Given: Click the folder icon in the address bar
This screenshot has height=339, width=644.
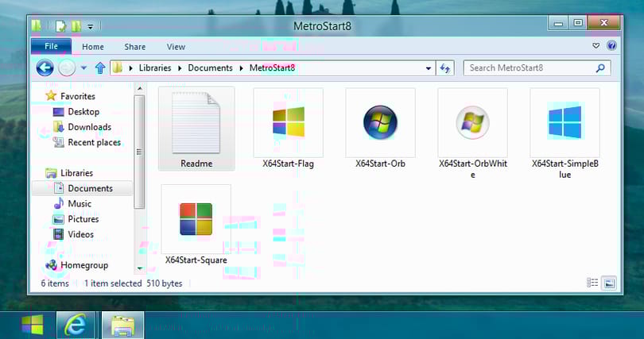Looking at the screenshot, I should 118,68.
